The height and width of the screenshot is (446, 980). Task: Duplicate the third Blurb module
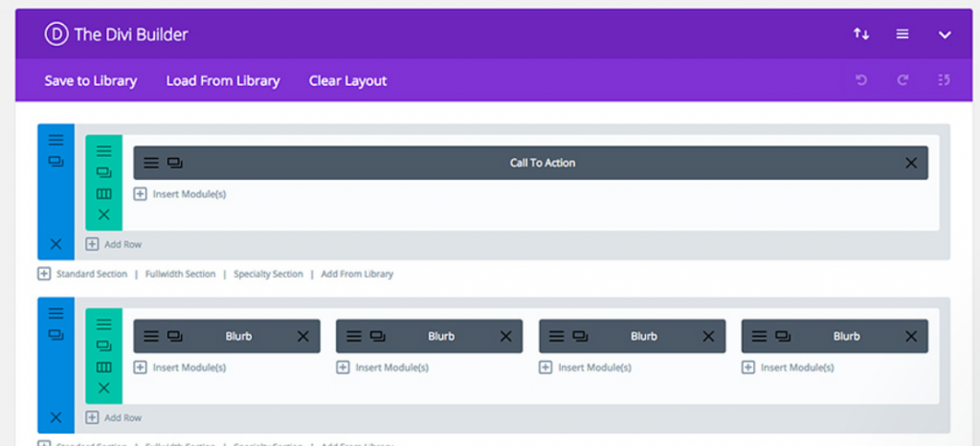580,337
